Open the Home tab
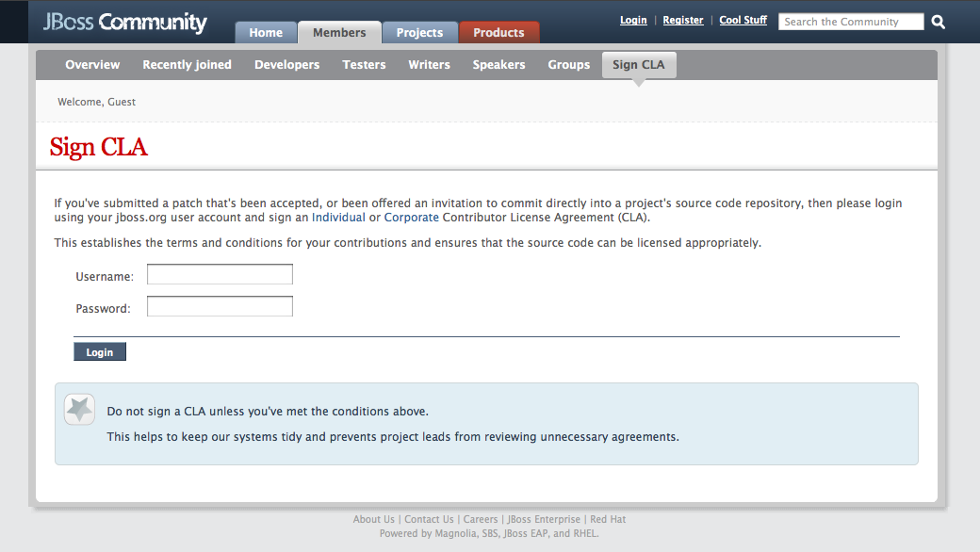980x552 pixels. (x=266, y=32)
